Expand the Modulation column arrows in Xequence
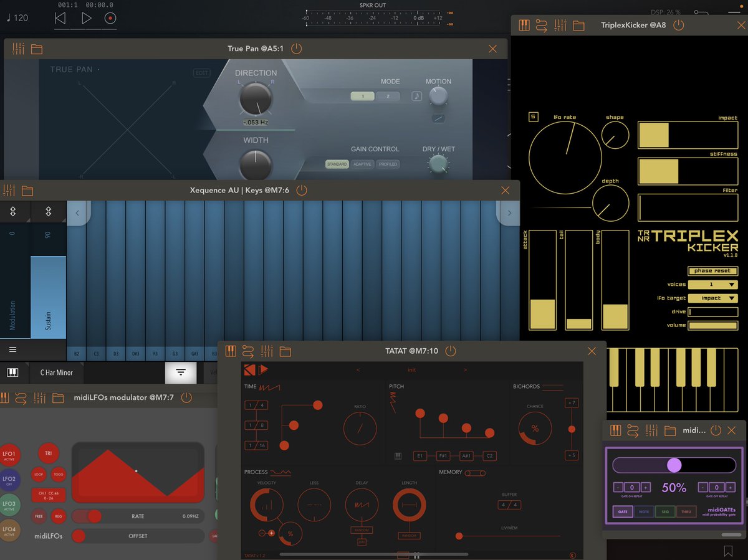 coord(13,212)
